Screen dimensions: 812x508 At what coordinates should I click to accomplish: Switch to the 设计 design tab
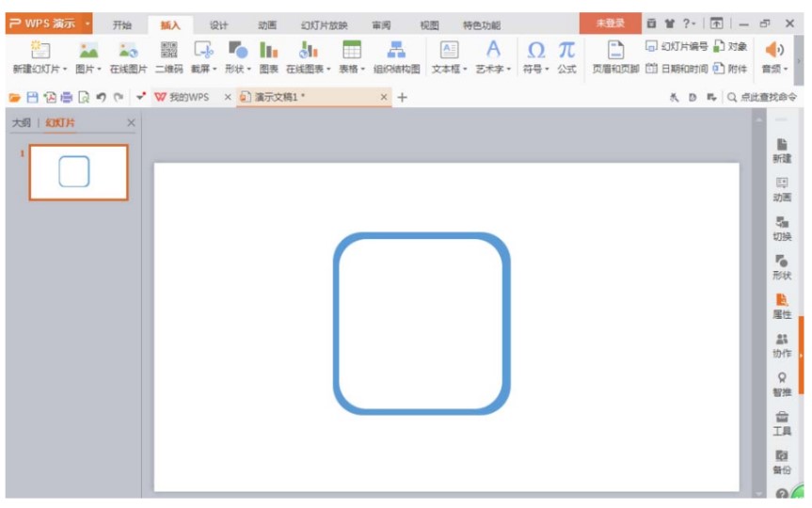[218, 25]
